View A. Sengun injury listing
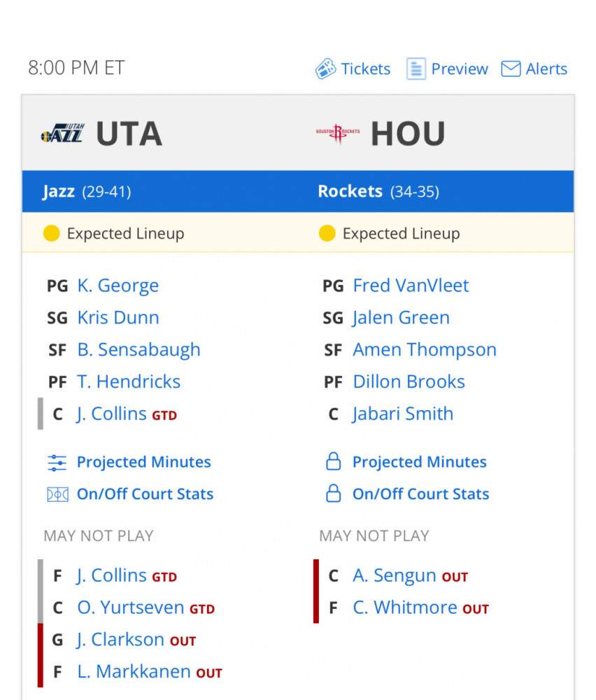Viewport: 596px width, 700px height. click(x=395, y=575)
